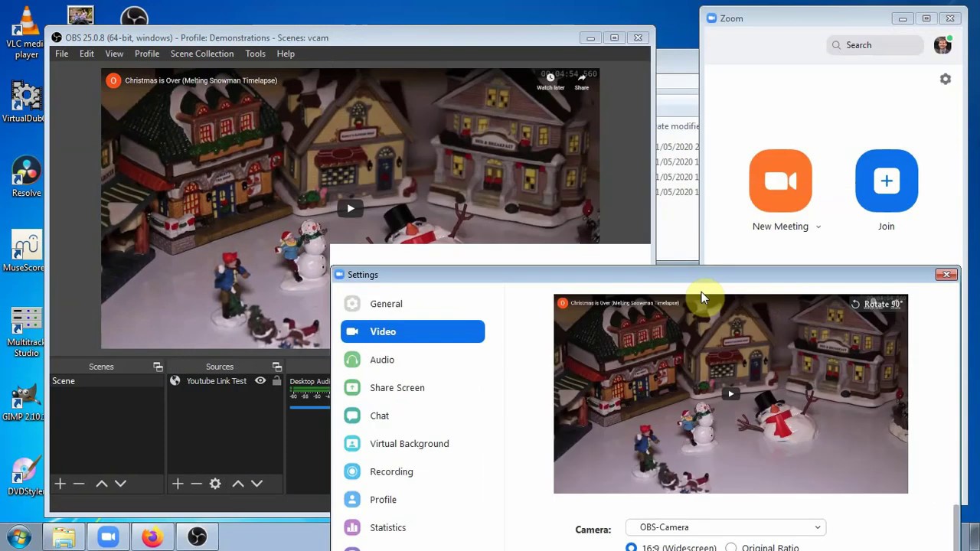
Task: Click Share icon in OBS preview video
Action: [582, 80]
